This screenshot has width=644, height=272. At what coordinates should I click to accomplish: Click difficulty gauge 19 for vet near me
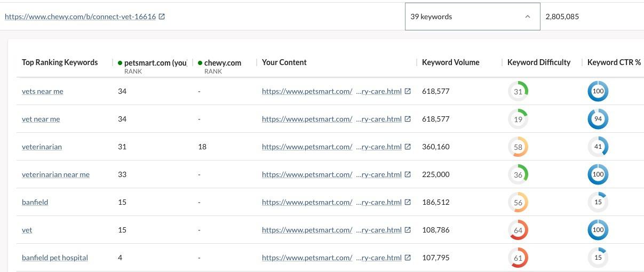518,119
